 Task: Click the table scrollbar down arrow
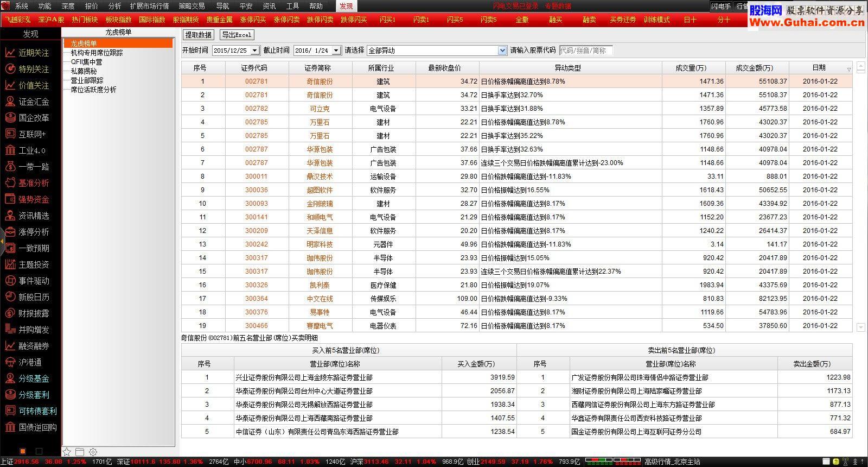(x=860, y=327)
